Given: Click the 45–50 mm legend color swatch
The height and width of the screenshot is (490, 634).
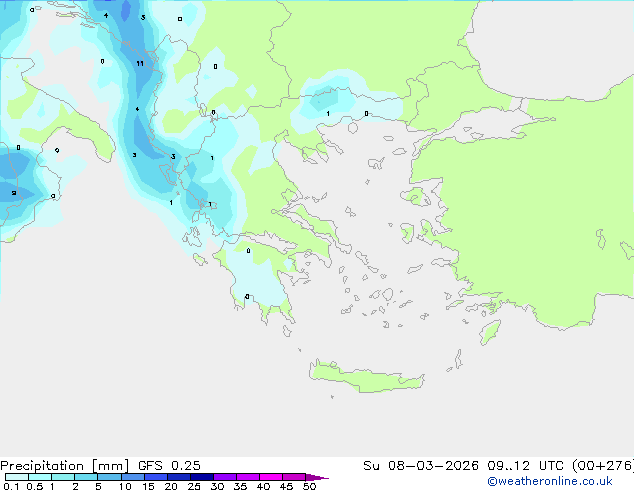Looking at the screenshot, I should (x=294, y=477).
